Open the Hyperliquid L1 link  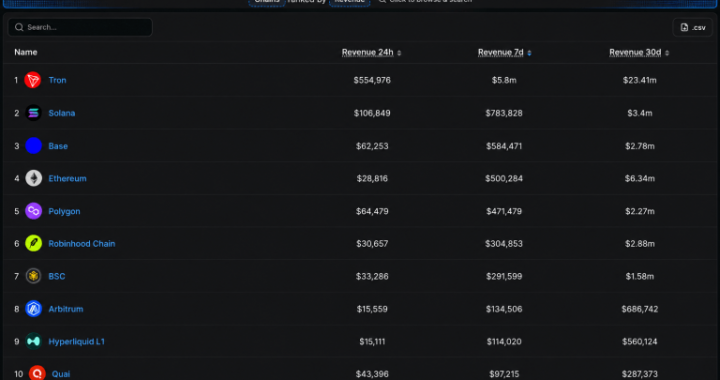pyautogui.click(x=77, y=341)
